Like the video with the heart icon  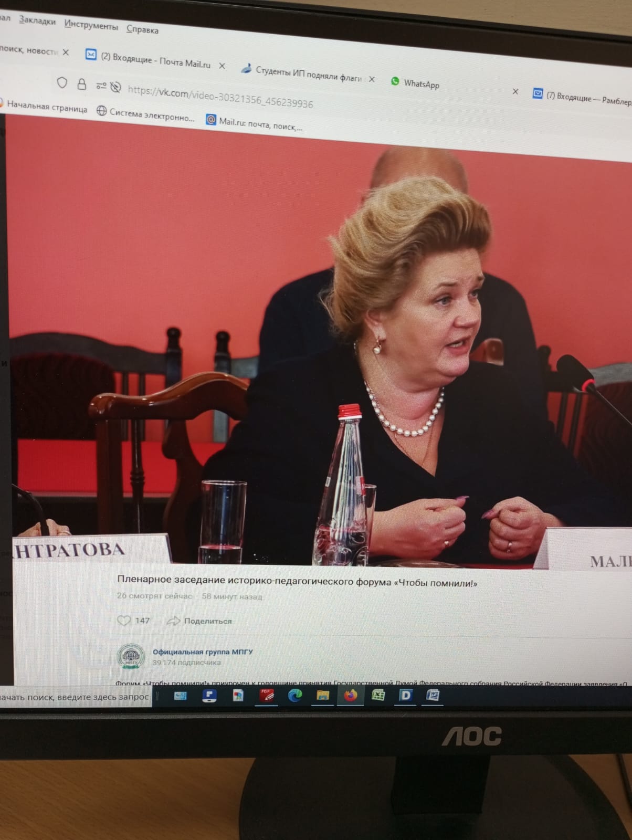point(124,621)
